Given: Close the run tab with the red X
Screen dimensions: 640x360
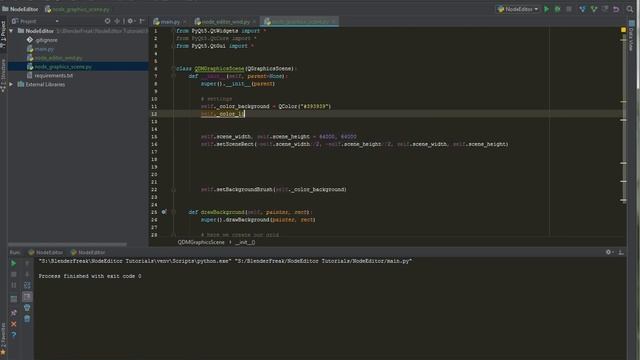Looking at the screenshot, I should (13, 324).
